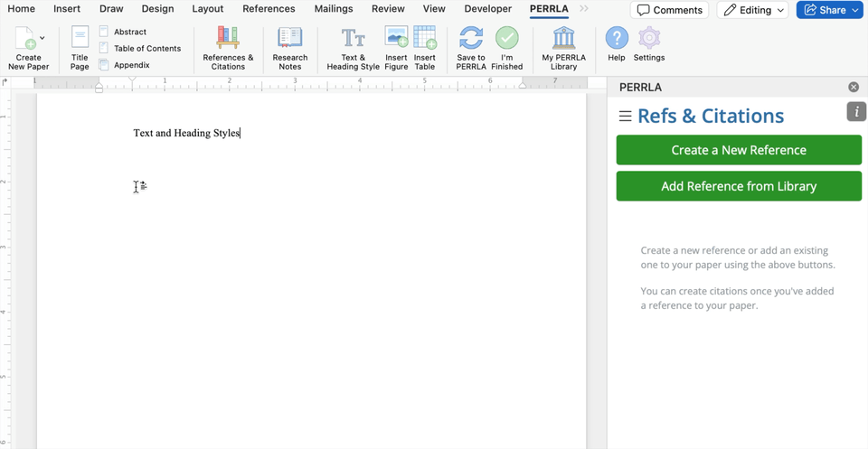Click the I'm Finished checkmark icon
The height and width of the screenshot is (449, 868).
click(507, 38)
